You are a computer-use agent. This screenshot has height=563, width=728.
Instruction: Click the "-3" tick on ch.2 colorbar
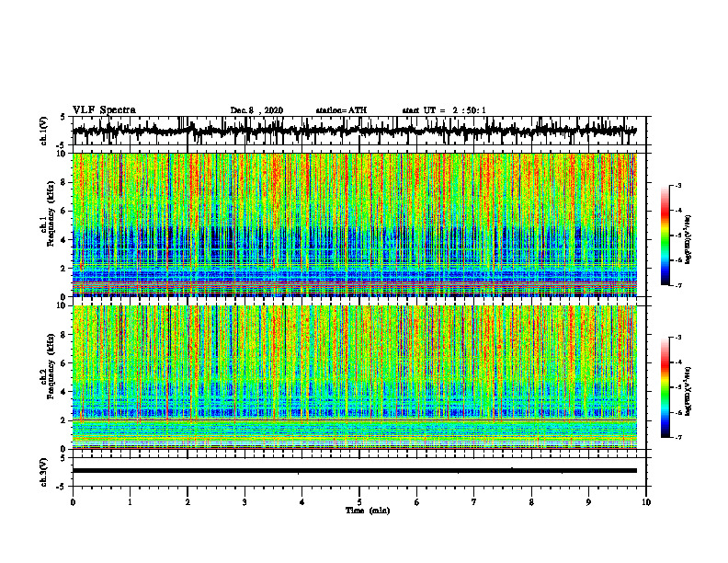click(x=678, y=338)
